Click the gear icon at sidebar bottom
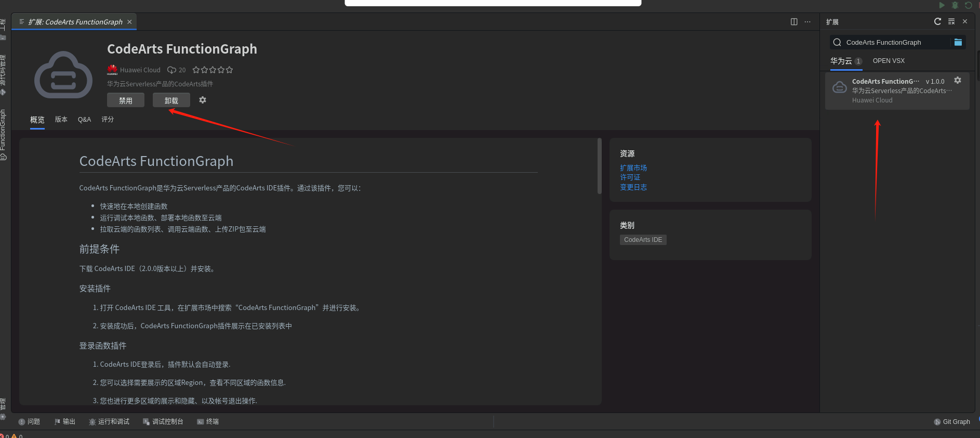Image resolution: width=980 pixels, height=438 pixels. pos(3,417)
